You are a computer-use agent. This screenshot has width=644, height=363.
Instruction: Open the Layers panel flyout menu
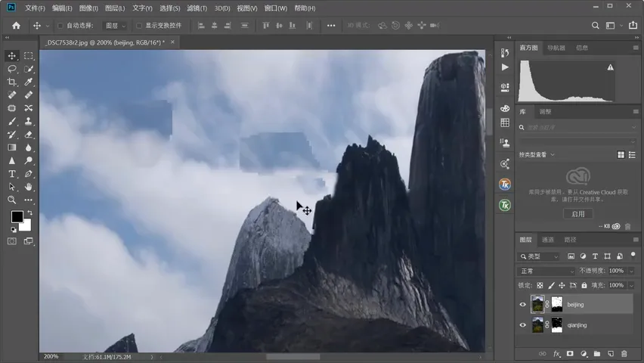pos(636,240)
